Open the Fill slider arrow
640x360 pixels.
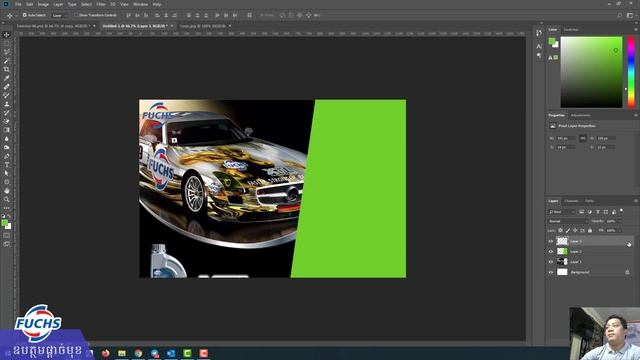(620, 231)
